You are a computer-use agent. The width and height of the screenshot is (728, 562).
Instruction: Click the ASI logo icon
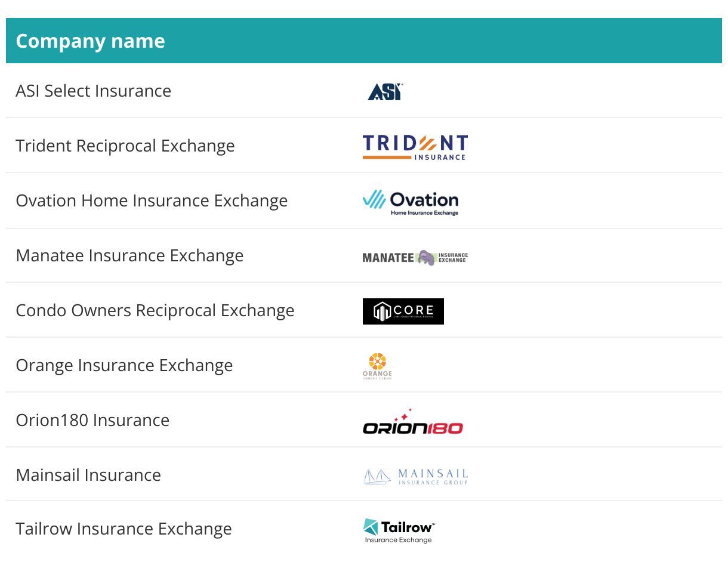385,91
